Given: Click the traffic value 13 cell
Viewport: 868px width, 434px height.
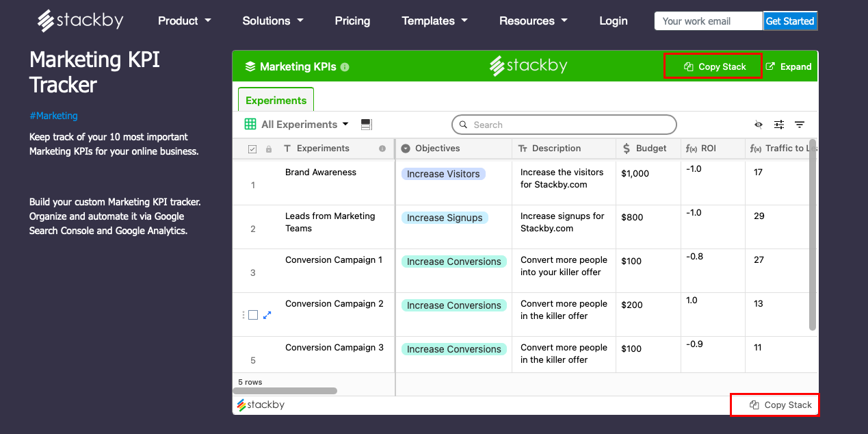Looking at the screenshot, I should point(777,314).
